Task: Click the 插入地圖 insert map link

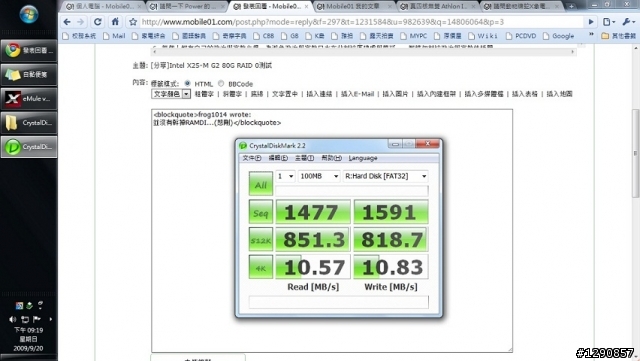Action: pyautogui.click(x=559, y=94)
